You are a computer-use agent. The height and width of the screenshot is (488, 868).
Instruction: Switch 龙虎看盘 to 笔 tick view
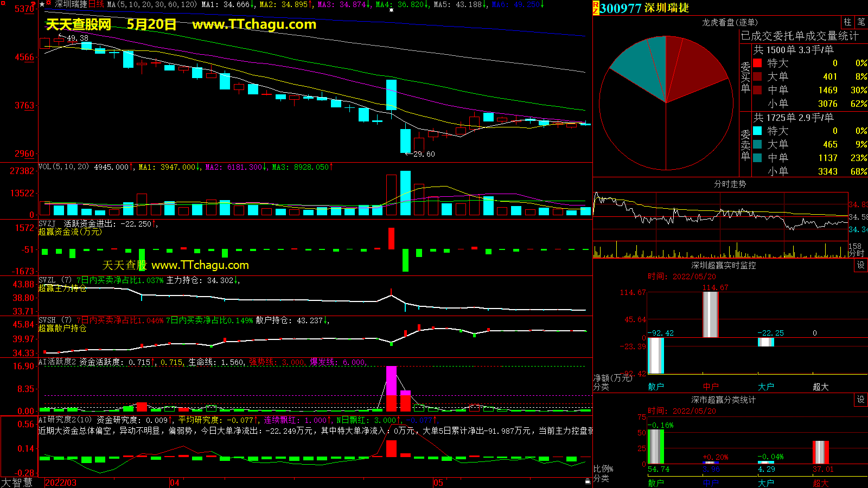pyautogui.click(x=861, y=22)
